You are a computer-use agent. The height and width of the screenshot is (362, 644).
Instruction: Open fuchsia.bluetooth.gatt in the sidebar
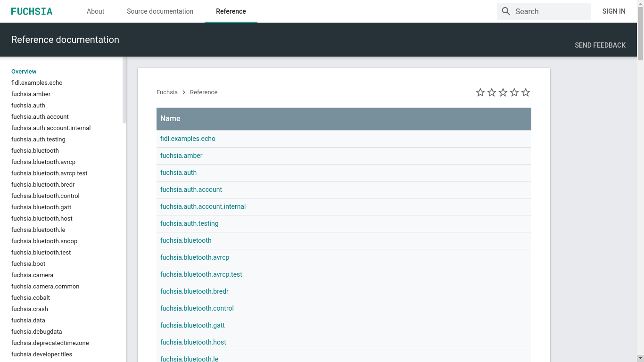41,207
